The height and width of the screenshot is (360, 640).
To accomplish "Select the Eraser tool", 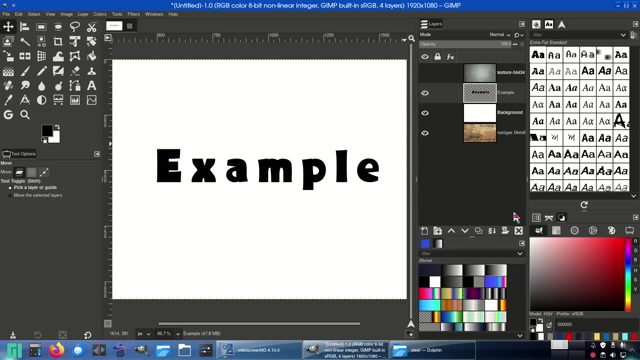I will tap(75, 71).
